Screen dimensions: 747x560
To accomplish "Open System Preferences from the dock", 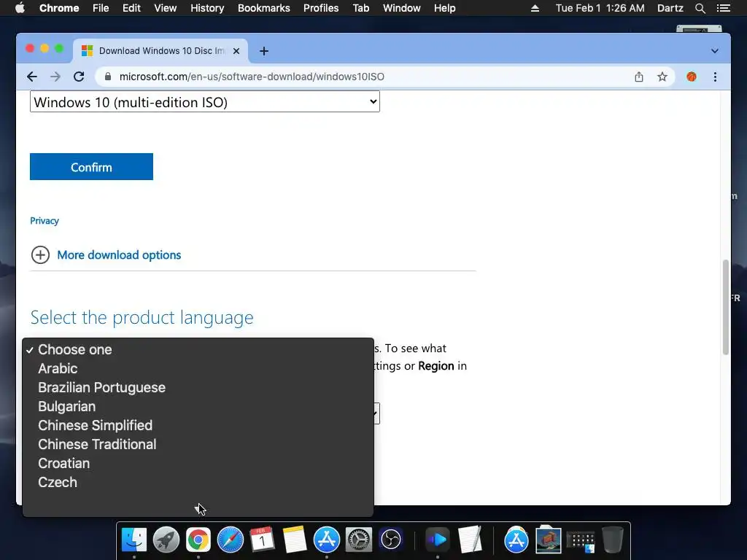I will point(358,540).
